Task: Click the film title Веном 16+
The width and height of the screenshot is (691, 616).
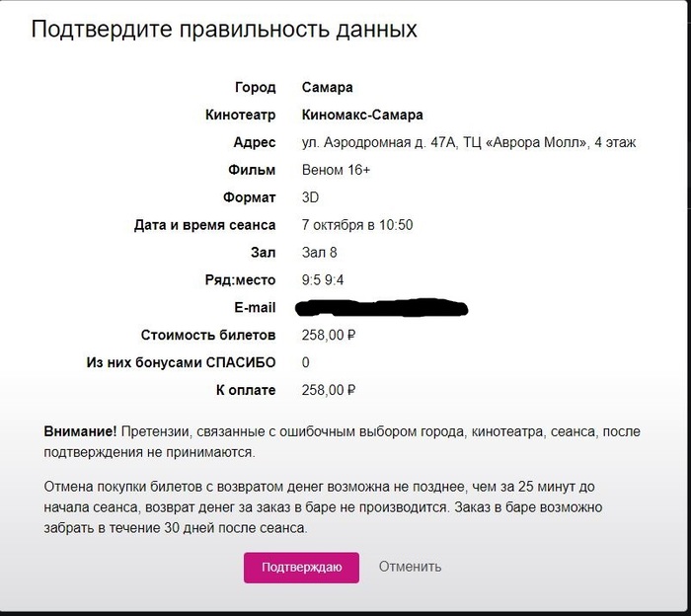Action: point(337,170)
